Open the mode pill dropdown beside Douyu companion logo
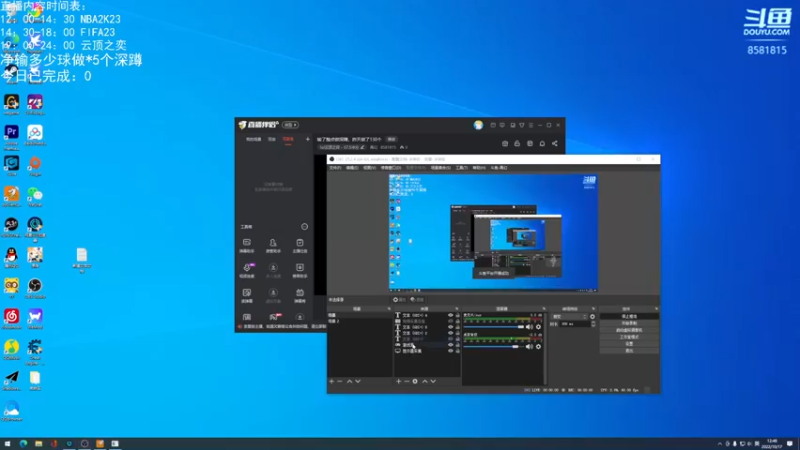This screenshot has height=450, width=800. [x=290, y=125]
